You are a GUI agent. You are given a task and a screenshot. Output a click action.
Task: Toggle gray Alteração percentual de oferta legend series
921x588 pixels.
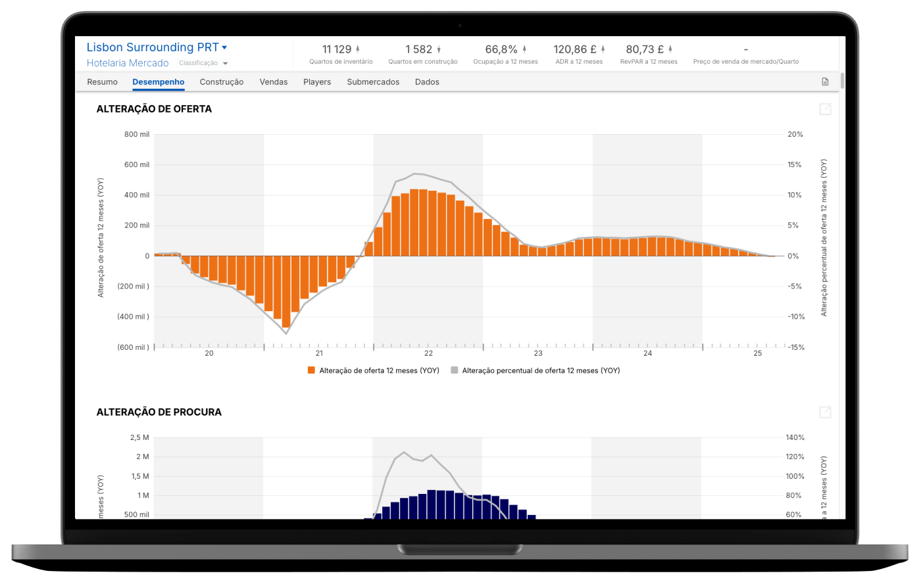pyautogui.click(x=455, y=370)
